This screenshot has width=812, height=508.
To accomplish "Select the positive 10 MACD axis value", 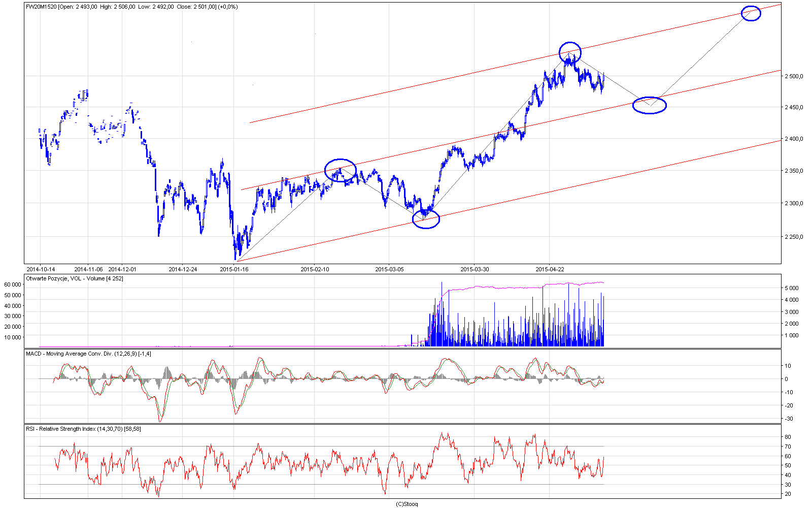I will [x=788, y=366].
